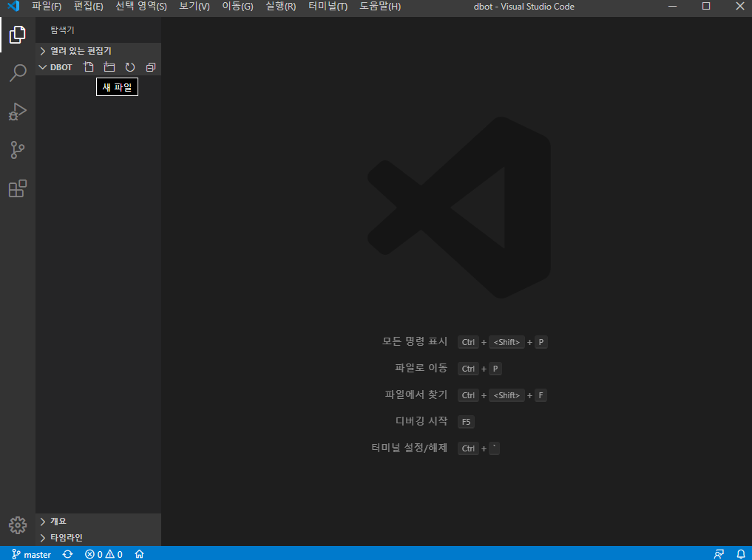Collapse all folders in explorer

click(x=151, y=67)
